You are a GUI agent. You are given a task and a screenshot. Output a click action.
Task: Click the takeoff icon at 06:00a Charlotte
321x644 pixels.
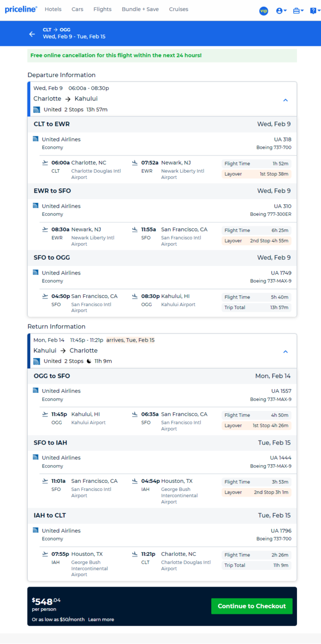46,163
